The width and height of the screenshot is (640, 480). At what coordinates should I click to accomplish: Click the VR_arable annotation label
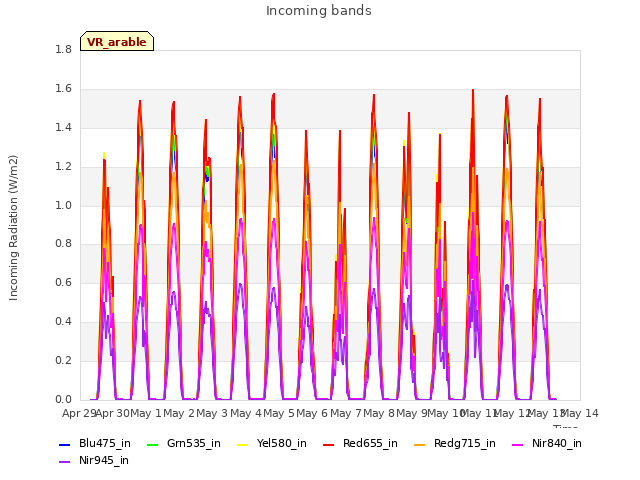(x=117, y=41)
